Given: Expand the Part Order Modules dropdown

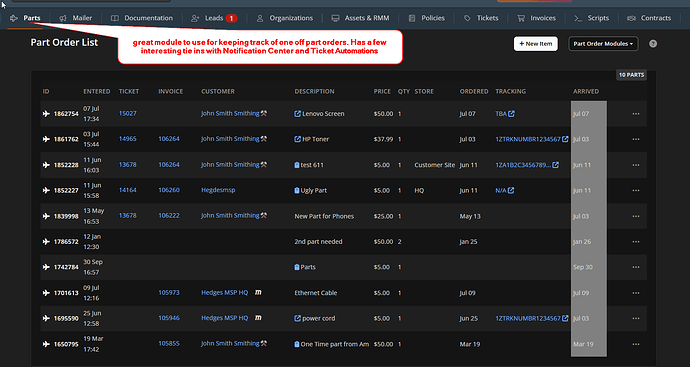Looking at the screenshot, I should pyautogui.click(x=603, y=44).
